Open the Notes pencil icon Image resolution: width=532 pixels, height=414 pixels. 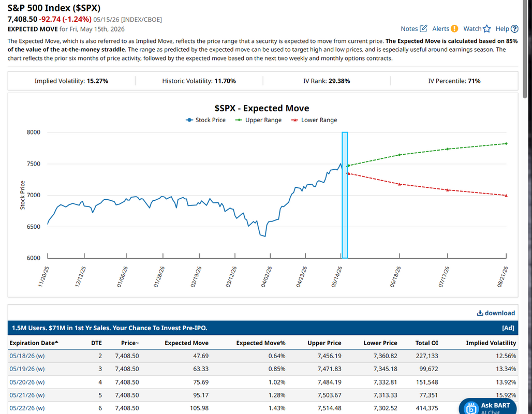tap(423, 29)
